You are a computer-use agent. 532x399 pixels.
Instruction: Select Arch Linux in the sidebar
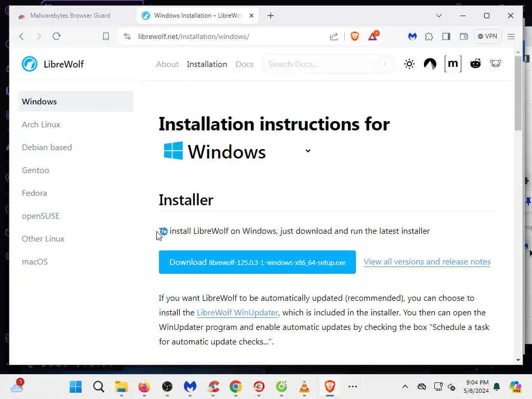41,125
